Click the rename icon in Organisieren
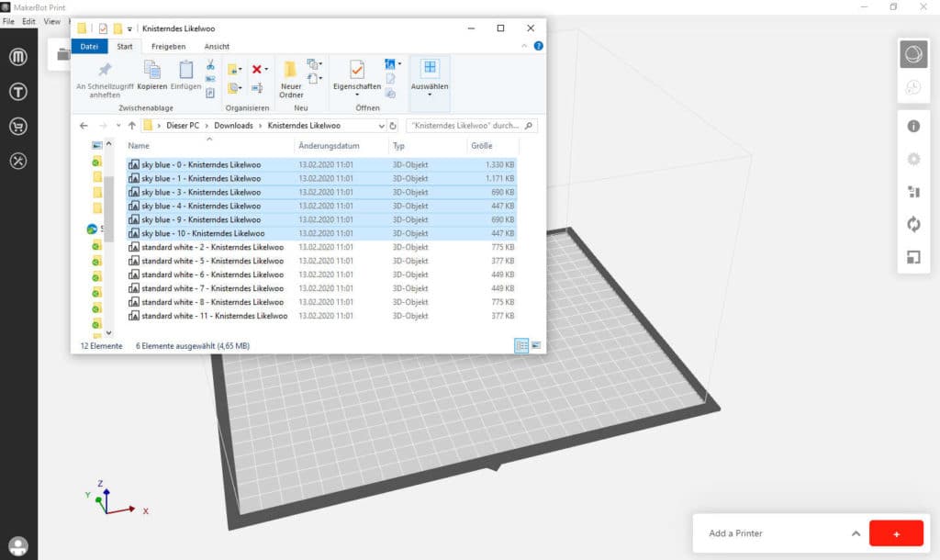The width and height of the screenshot is (940, 560). [x=257, y=88]
